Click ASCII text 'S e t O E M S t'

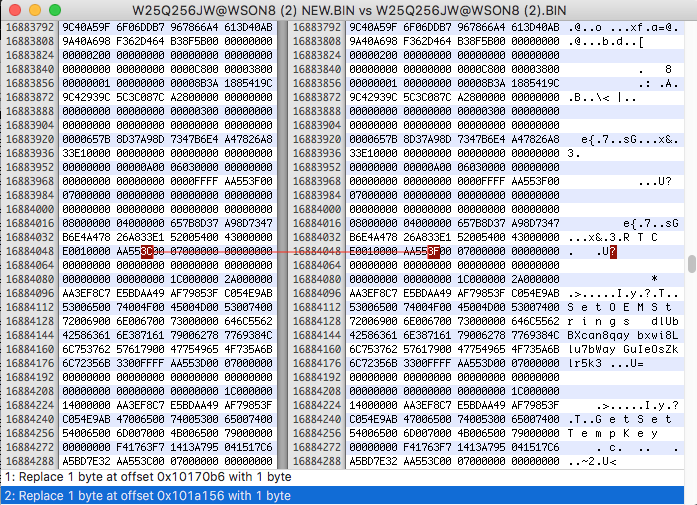coord(620,307)
